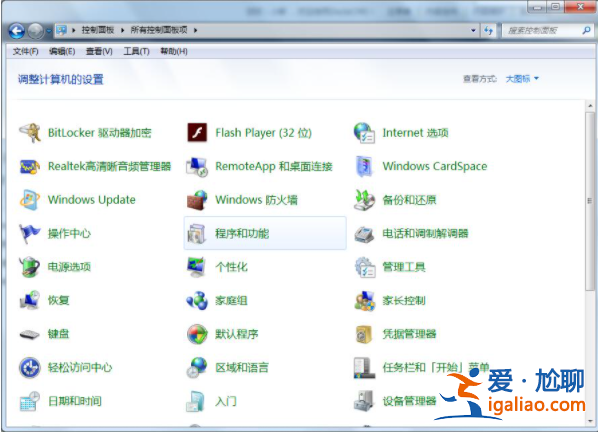This screenshot has height=432, width=598.
Task: Open the 备份和还原 icon
Action: pyautogui.click(x=364, y=200)
